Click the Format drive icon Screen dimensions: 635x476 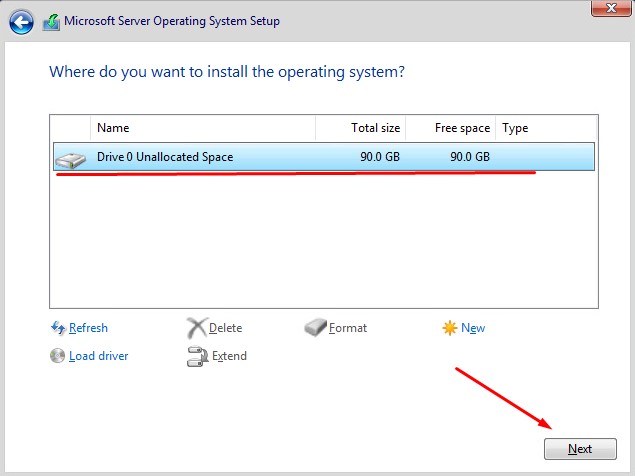(x=315, y=328)
